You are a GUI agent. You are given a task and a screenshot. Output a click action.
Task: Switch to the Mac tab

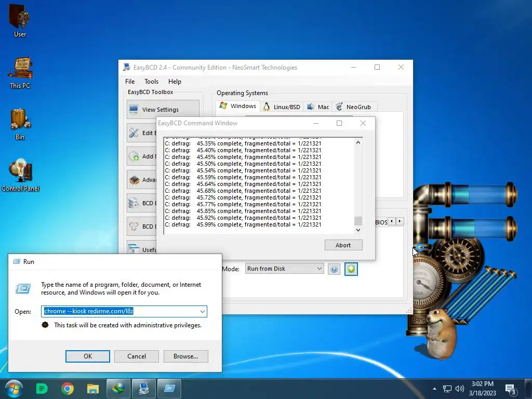tap(318, 107)
